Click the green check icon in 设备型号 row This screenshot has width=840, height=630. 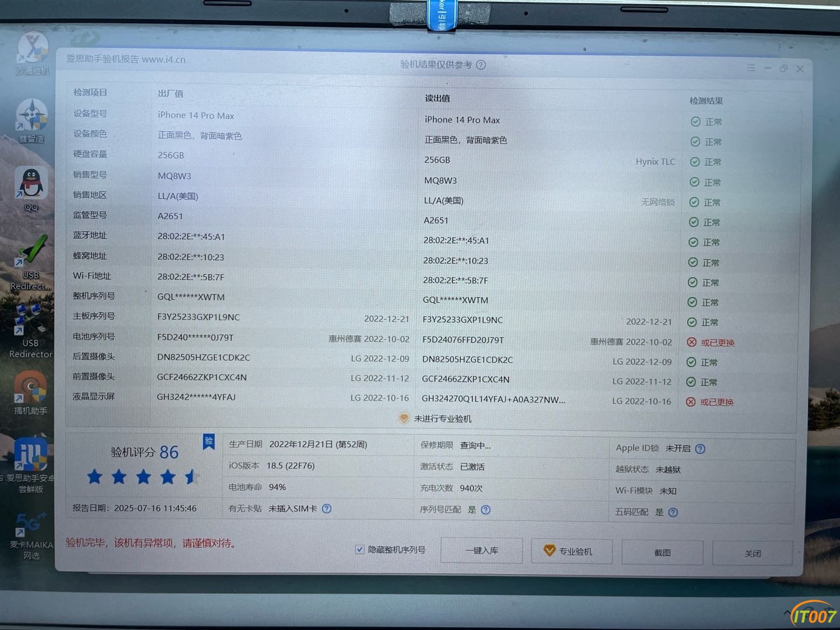click(695, 121)
